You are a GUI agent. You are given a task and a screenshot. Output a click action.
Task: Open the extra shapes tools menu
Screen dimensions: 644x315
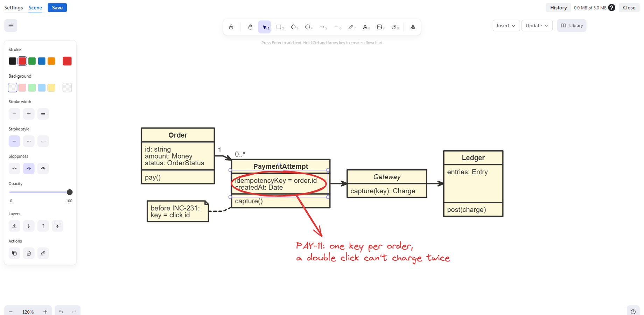click(x=413, y=27)
